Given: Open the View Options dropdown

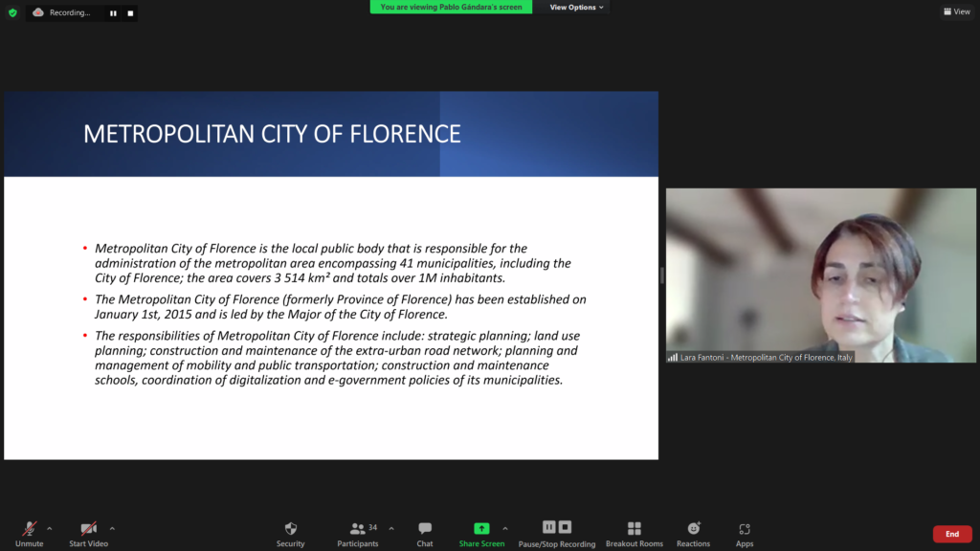Looking at the screenshot, I should pyautogui.click(x=577, y=7).
